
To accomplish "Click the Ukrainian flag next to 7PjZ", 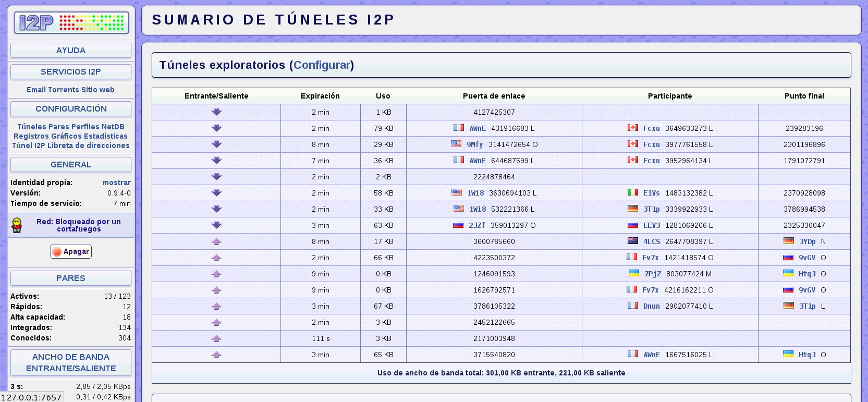I will (634, 273).
